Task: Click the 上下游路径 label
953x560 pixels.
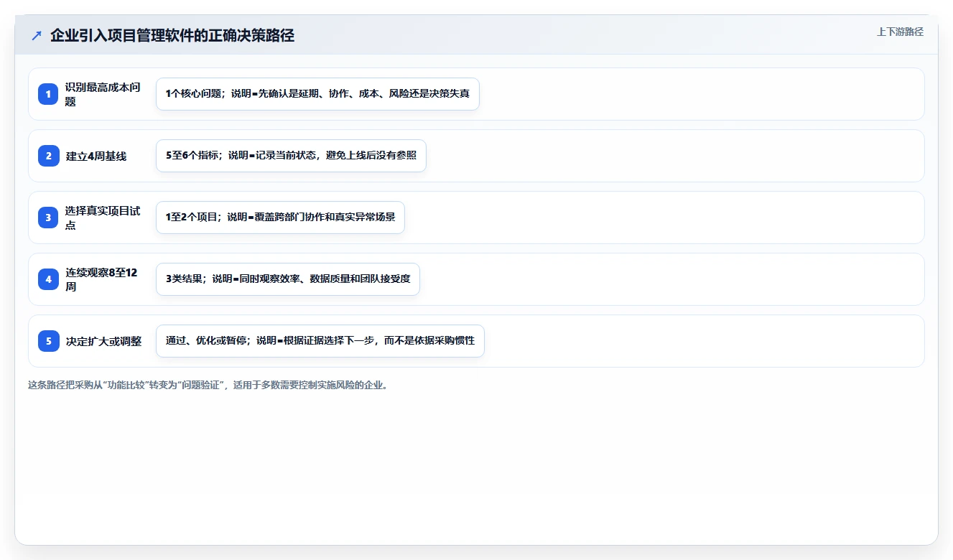Action: [x=900, y=32]
